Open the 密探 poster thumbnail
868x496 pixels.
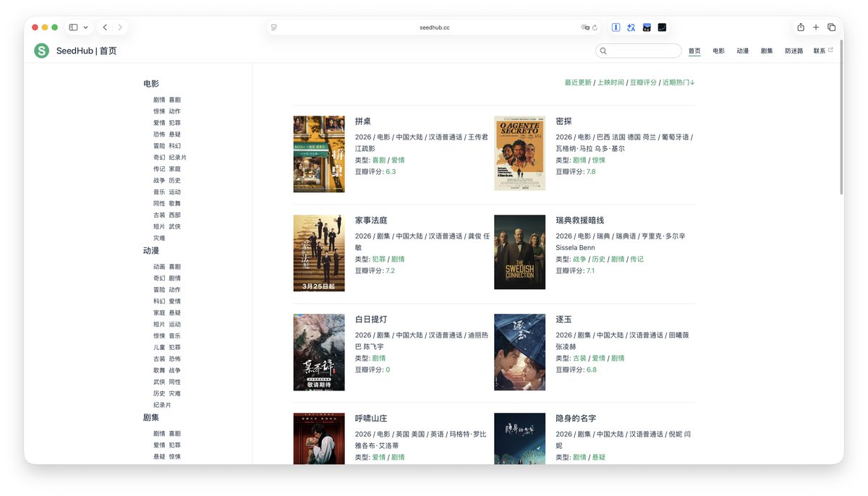point(519,153)
